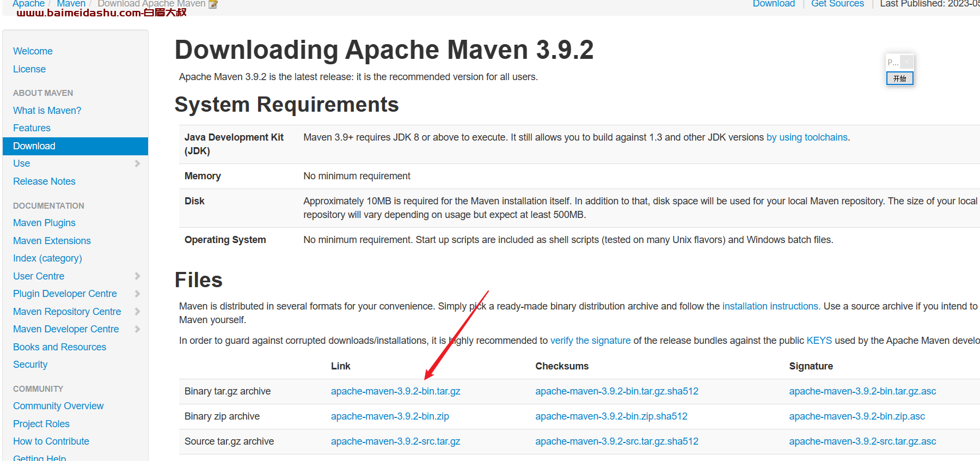The image size is (980, 461).
Task: Open the Security sidebar link
Action: [30, 365]
